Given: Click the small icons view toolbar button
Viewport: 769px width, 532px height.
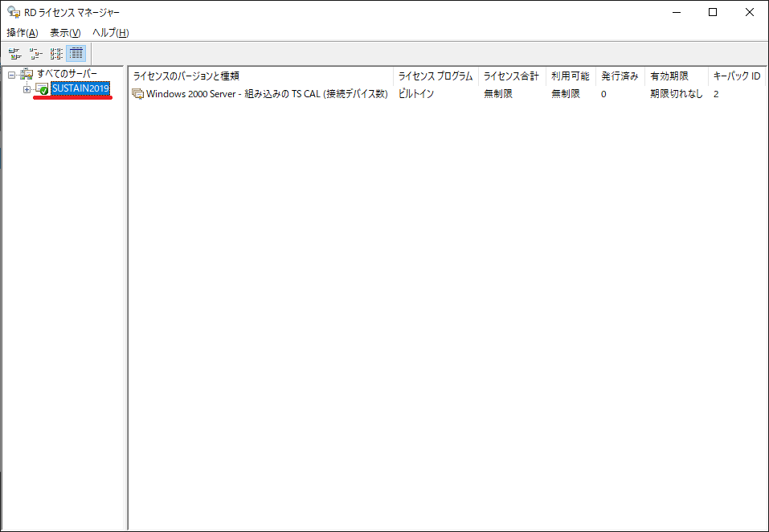Looking at the screenshot, I should 35,53.
